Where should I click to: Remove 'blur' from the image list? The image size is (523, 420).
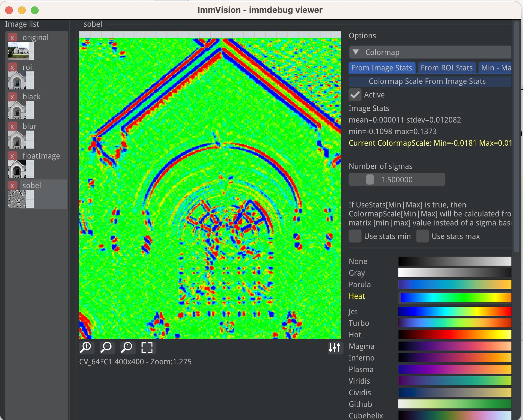12,126
